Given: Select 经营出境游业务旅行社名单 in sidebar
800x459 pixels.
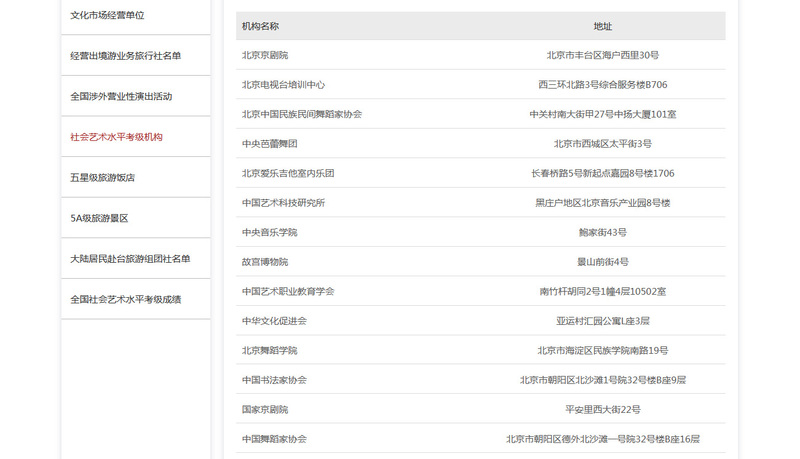Looking at the screenshot, I should pos(126,56).
